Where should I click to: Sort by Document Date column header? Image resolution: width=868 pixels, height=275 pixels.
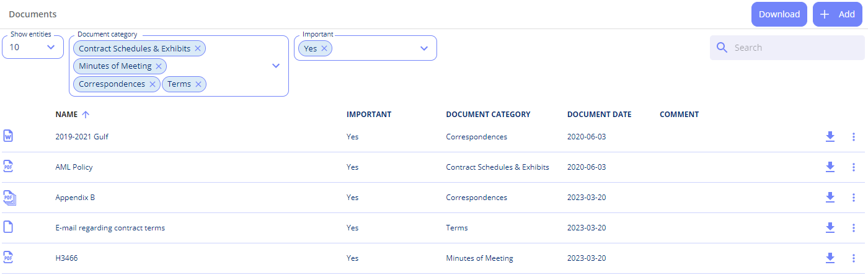[x=600, y=115]
